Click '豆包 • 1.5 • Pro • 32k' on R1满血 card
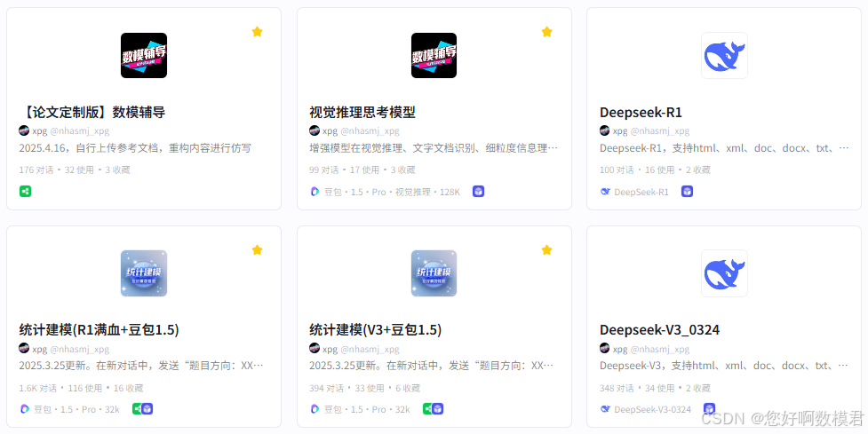868x434 pixels. [76, 410]
